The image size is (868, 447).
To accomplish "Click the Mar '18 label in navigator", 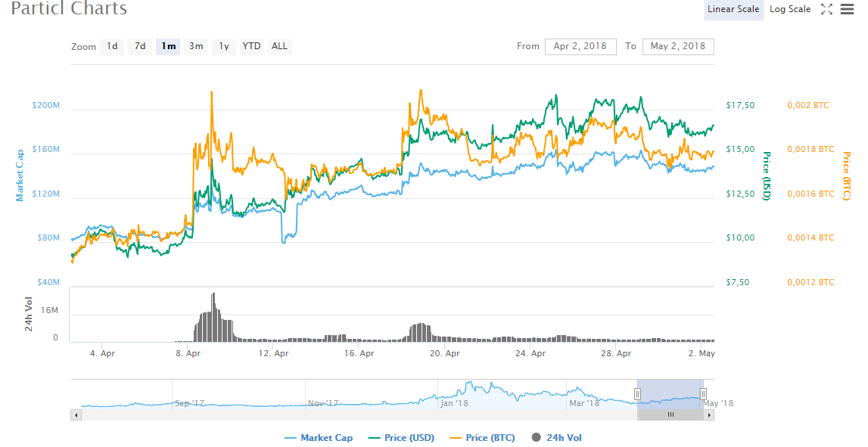I will (x=584, y=403).
